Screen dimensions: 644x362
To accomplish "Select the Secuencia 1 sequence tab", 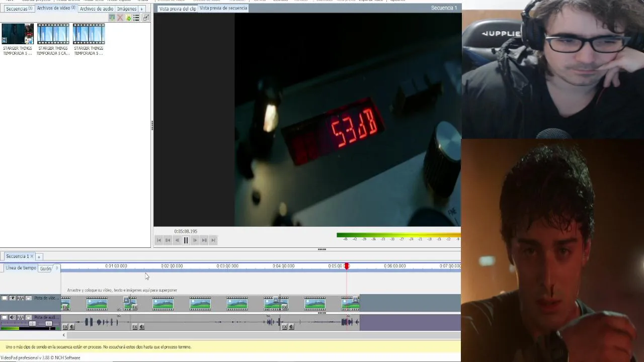I will click(x=18, y=256).
